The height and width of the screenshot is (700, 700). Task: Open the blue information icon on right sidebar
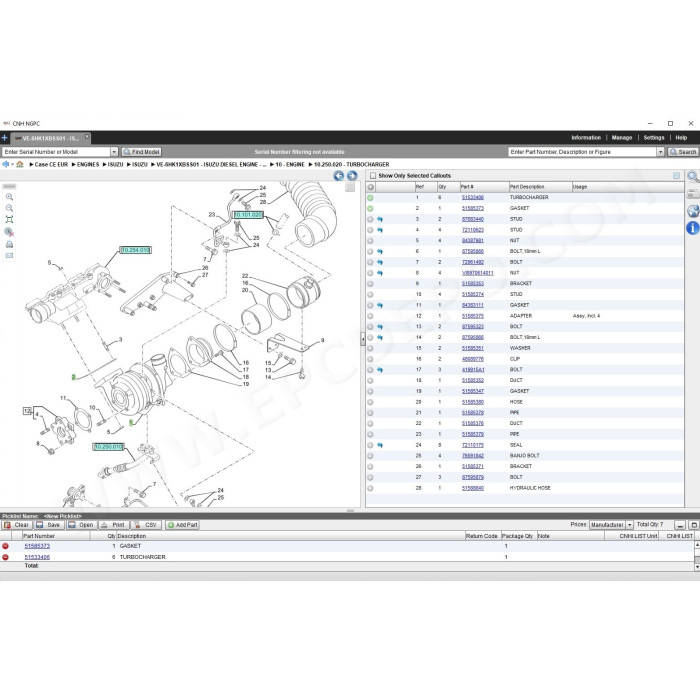(x=692, y=228)
